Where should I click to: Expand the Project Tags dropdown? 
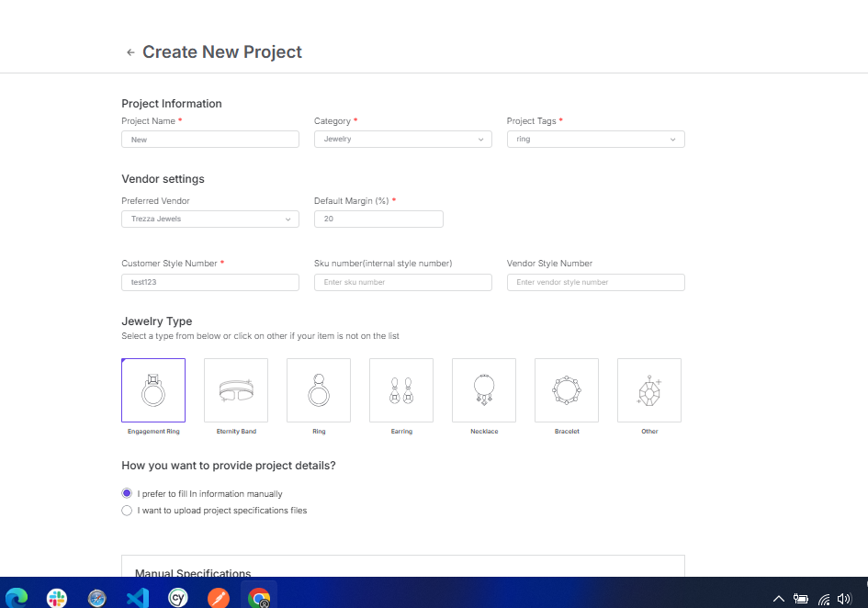[x=595, y=140]
